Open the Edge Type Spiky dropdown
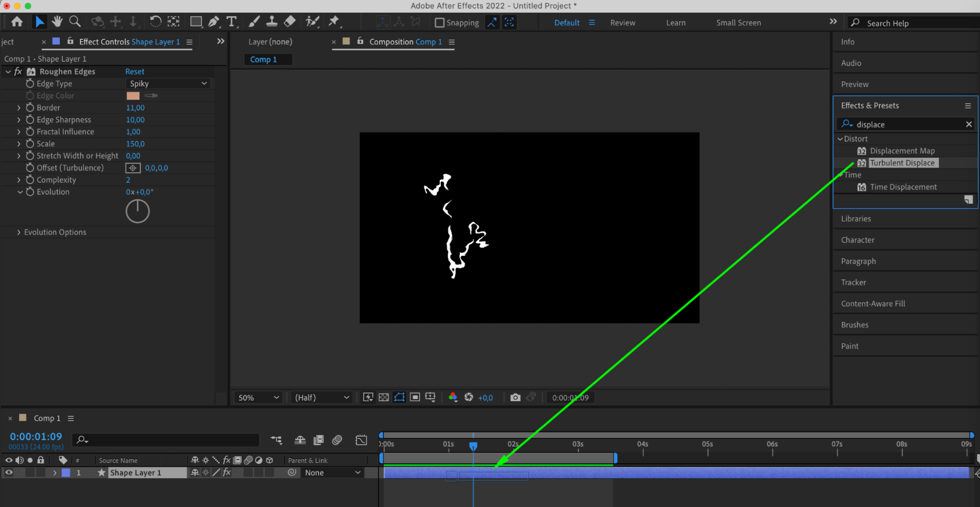 (168, 84)
